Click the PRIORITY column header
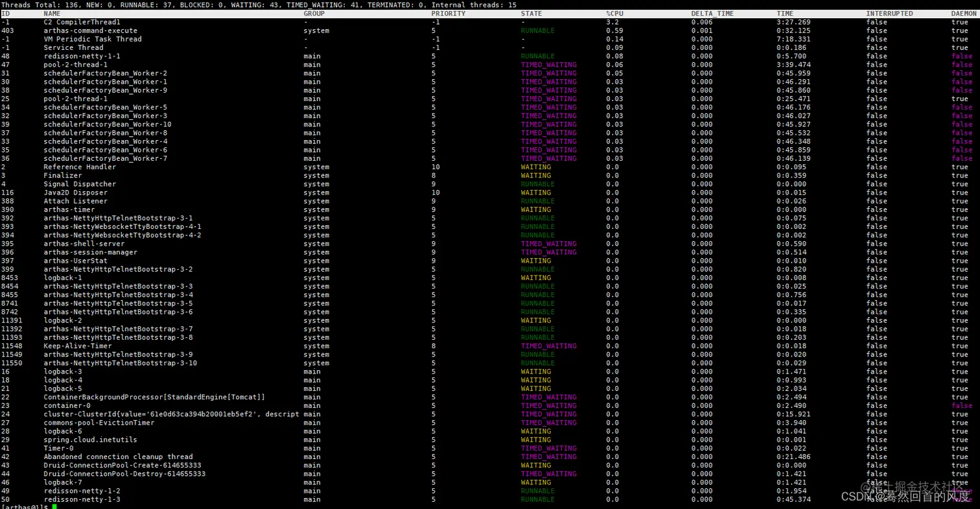 coord(449,14)
